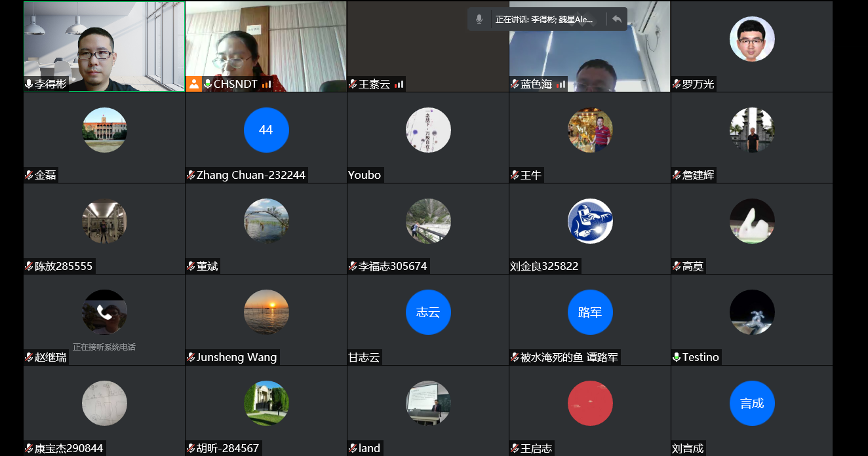Screen dimensions: 868x456
Task: Click the microphone icon beside 李得彬
Action: pos(29,84)
